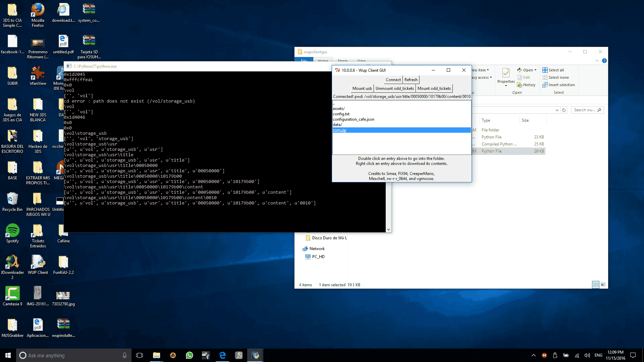Expand the Properties dropdown arrow

click(506, 86)
